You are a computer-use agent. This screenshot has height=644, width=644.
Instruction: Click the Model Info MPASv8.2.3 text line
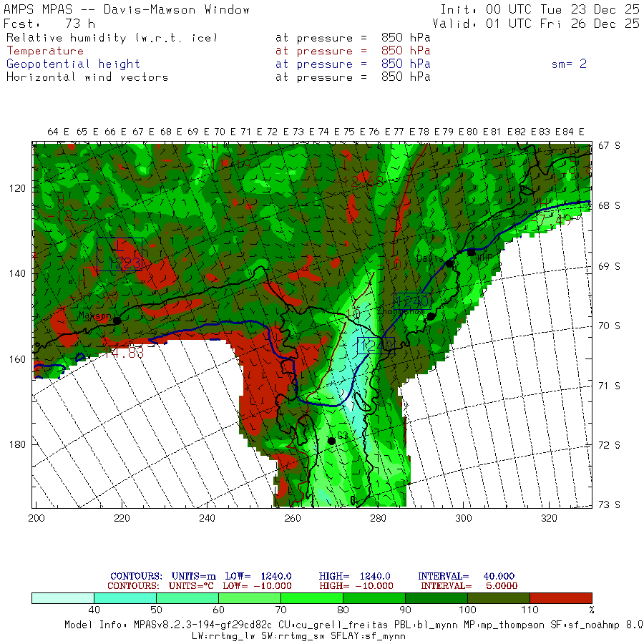(354, 625)
